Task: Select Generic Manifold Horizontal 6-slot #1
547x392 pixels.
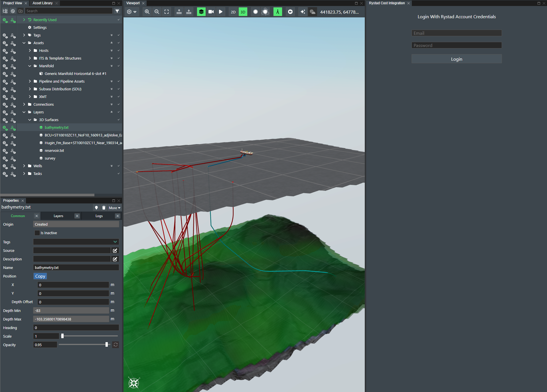Action: (75, 73)
